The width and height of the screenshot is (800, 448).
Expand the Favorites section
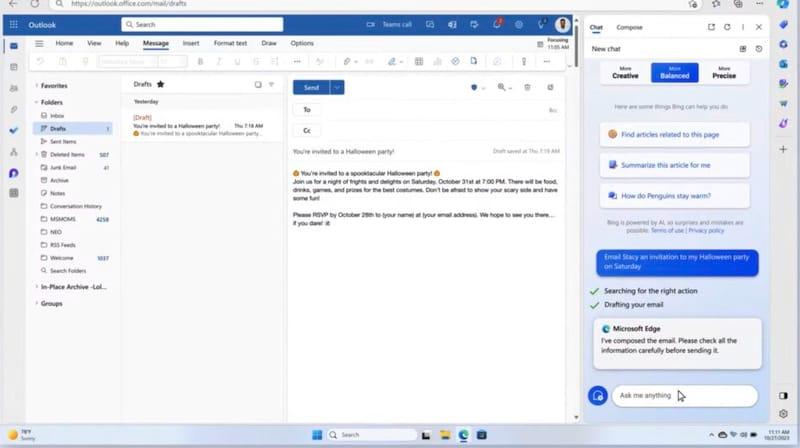(37, 86)
